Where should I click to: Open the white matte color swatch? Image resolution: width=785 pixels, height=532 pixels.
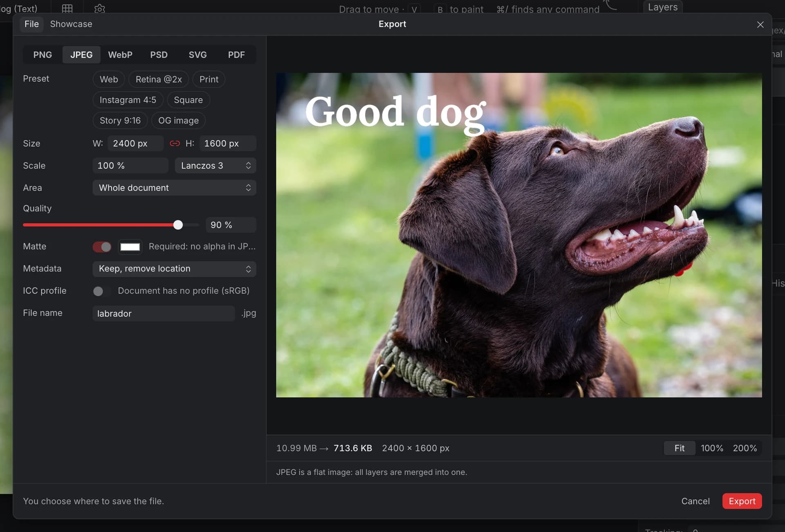130,247
